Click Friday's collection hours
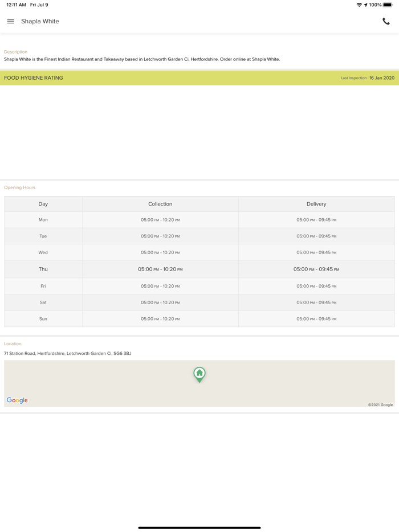399x532 pixels. pos(160,286)
